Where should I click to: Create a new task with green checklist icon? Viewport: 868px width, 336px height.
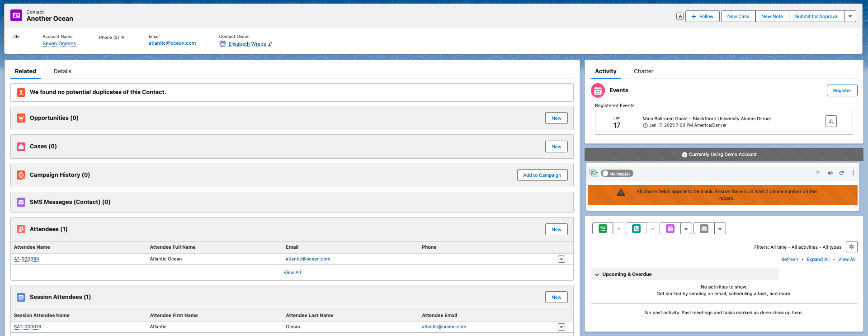point(603,229)
